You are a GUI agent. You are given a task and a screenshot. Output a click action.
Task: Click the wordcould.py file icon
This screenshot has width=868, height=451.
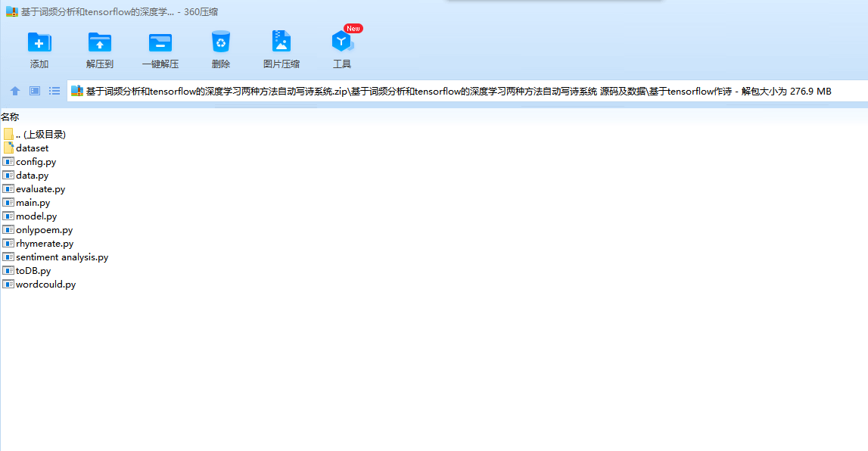point(8,285)
